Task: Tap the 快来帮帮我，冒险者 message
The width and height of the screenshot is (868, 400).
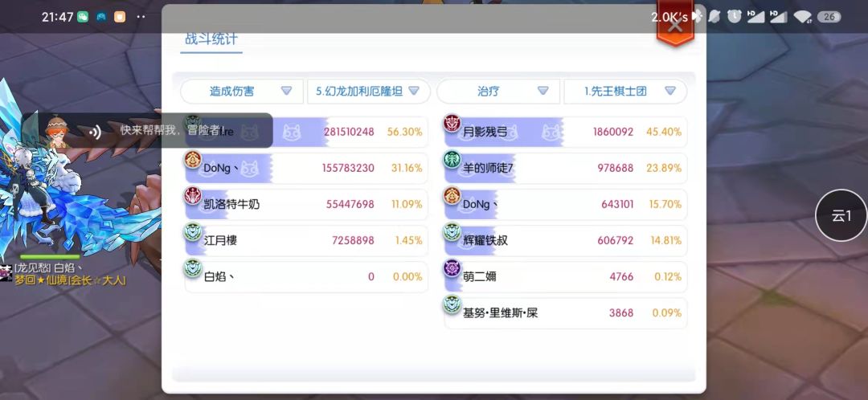Action: coord(173,131)
